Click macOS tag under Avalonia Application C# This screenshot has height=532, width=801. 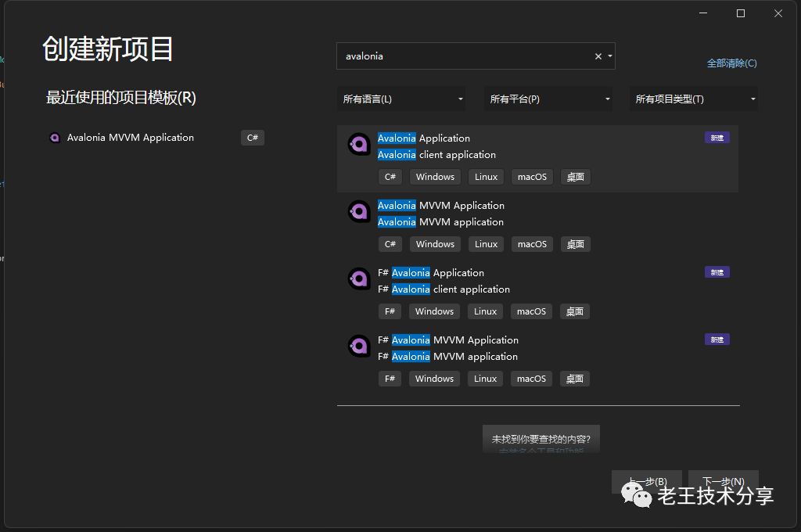532,177
